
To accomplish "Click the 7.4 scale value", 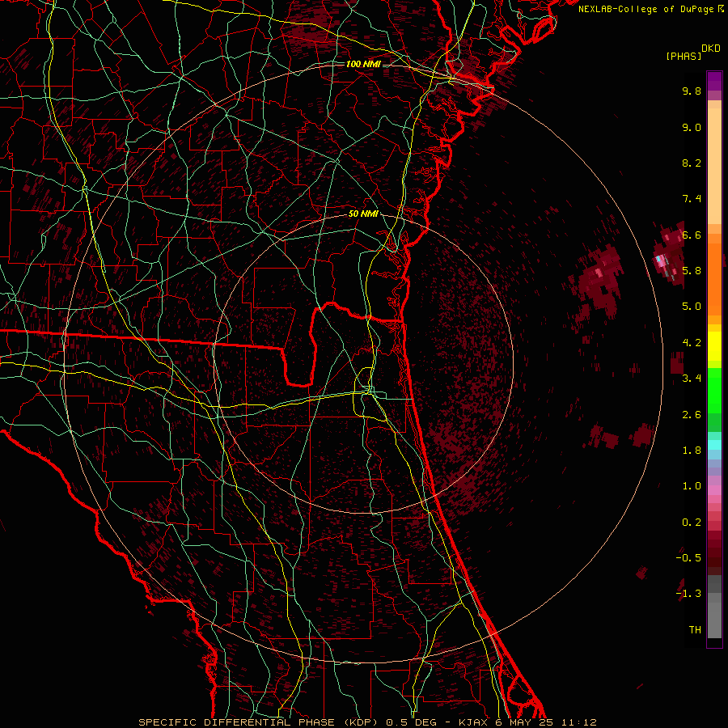I will (692, 199).
